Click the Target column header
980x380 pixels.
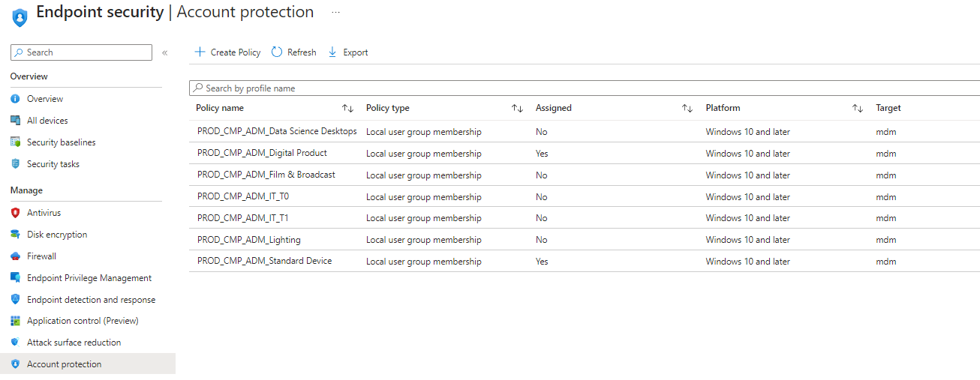pos(888,108)
